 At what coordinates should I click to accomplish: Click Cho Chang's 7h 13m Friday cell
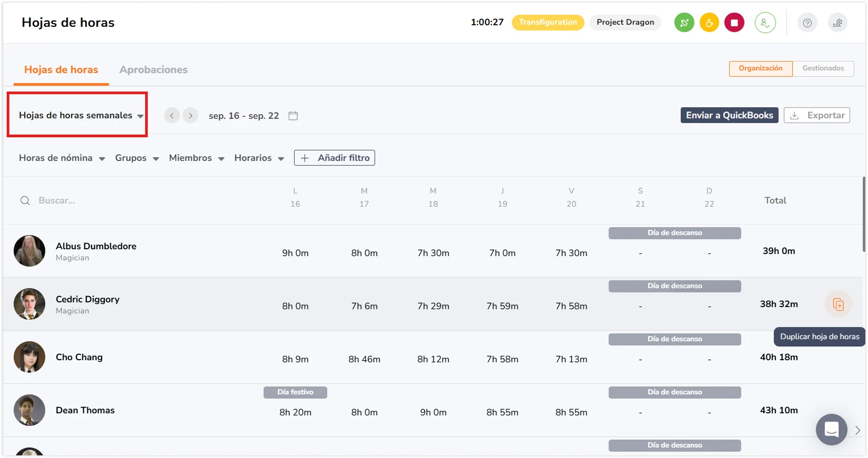[x=571, y=359]
